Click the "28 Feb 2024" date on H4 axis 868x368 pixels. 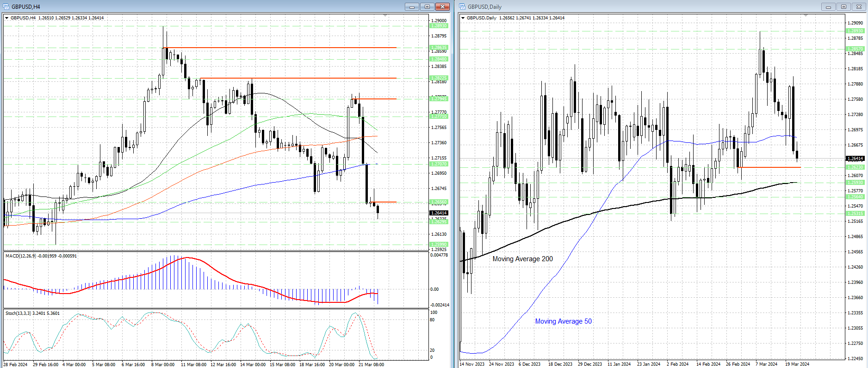tap(15, 364)
